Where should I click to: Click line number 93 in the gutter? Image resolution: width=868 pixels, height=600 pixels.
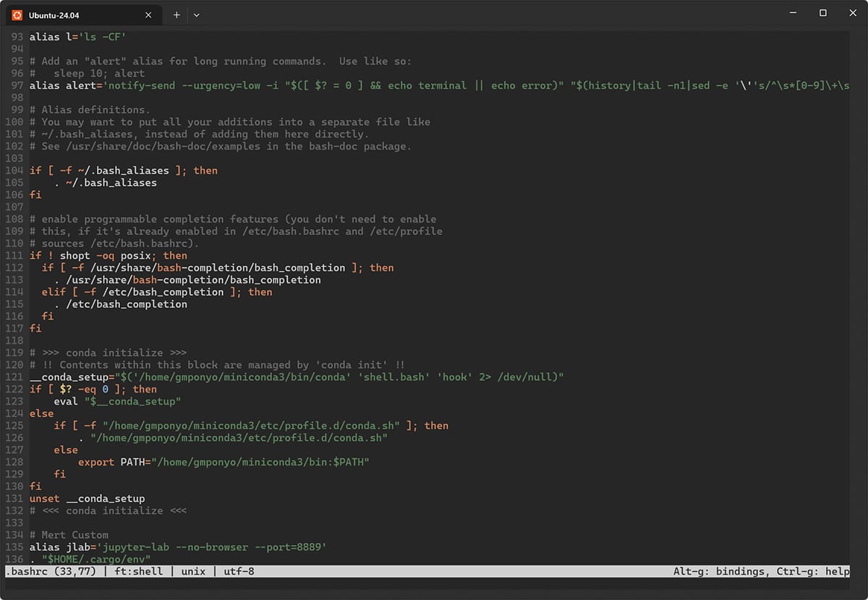coord(17,37)
